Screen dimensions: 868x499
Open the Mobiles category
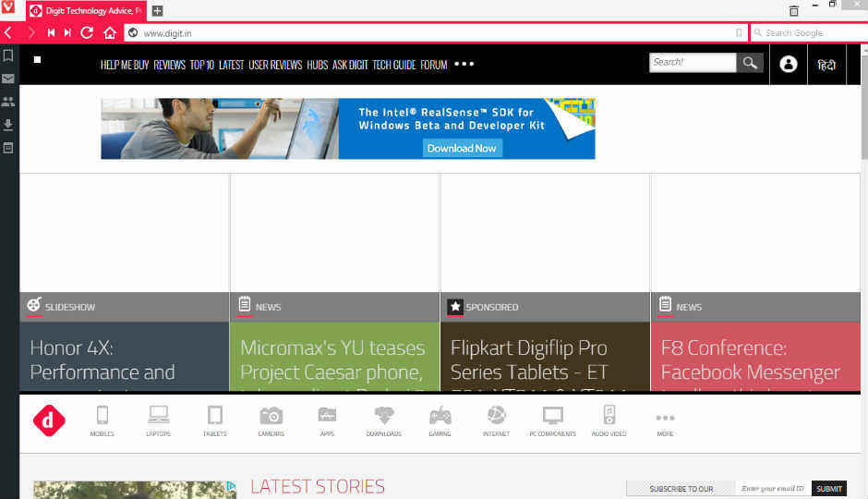(x=102, y=420)
